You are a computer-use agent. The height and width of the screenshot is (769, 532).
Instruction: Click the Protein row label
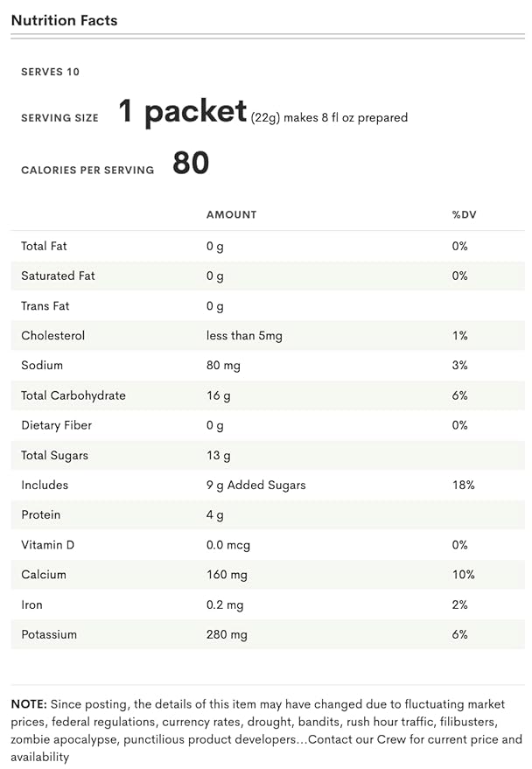41,515
